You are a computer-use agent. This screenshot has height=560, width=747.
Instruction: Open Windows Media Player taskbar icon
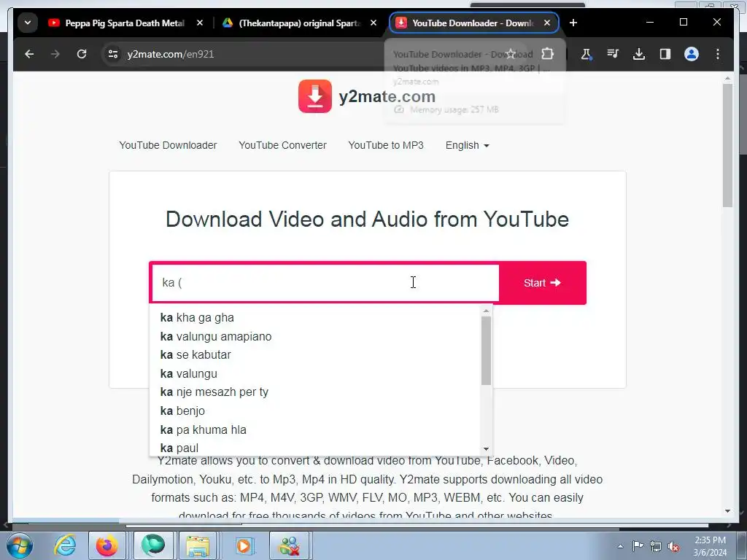244,545
